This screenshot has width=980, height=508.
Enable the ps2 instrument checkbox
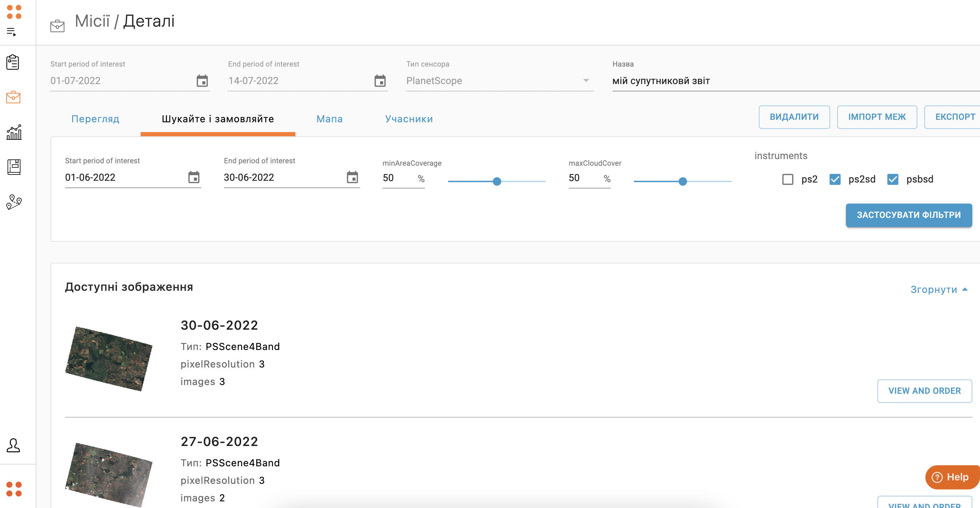point(787,179)
